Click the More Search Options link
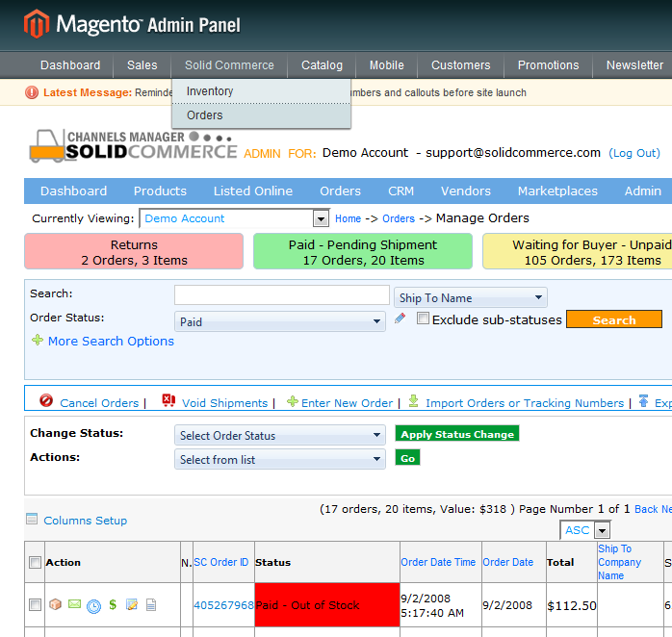 point(111,341)
